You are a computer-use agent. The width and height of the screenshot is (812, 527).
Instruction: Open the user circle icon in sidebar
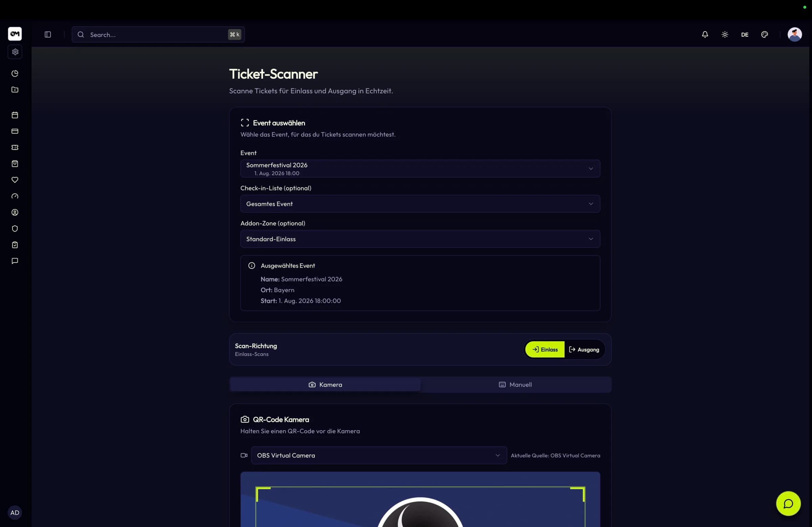coord(15,212)
